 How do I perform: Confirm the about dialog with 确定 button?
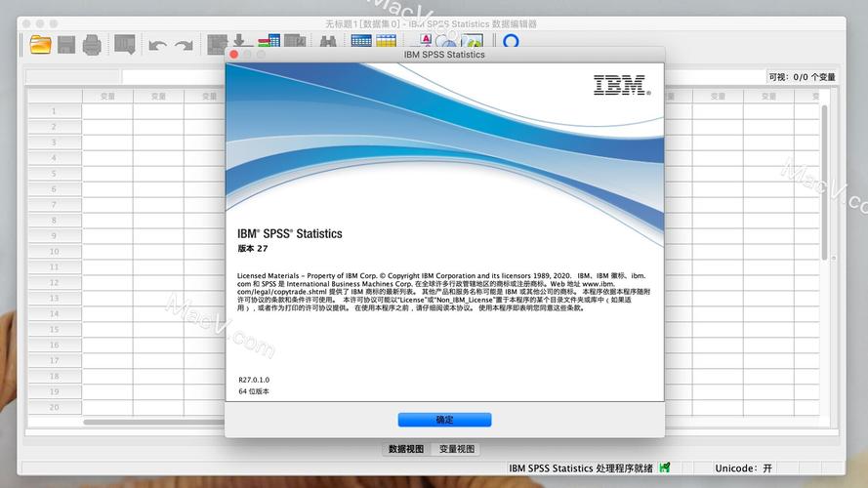[444, 420]
